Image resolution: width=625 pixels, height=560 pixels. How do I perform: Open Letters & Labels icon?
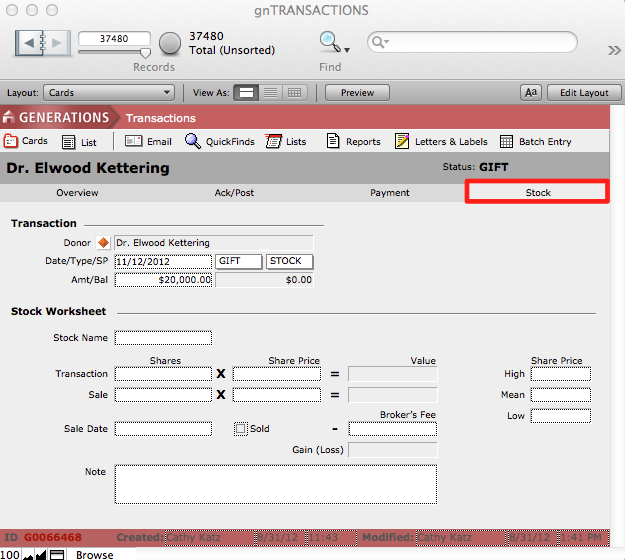point(402,142)
